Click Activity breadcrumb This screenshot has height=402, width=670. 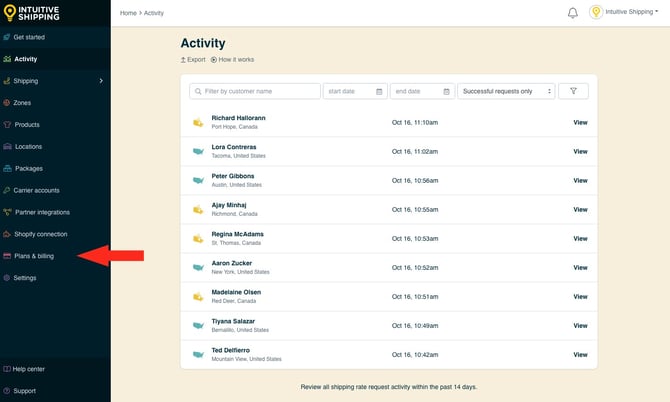154,13
